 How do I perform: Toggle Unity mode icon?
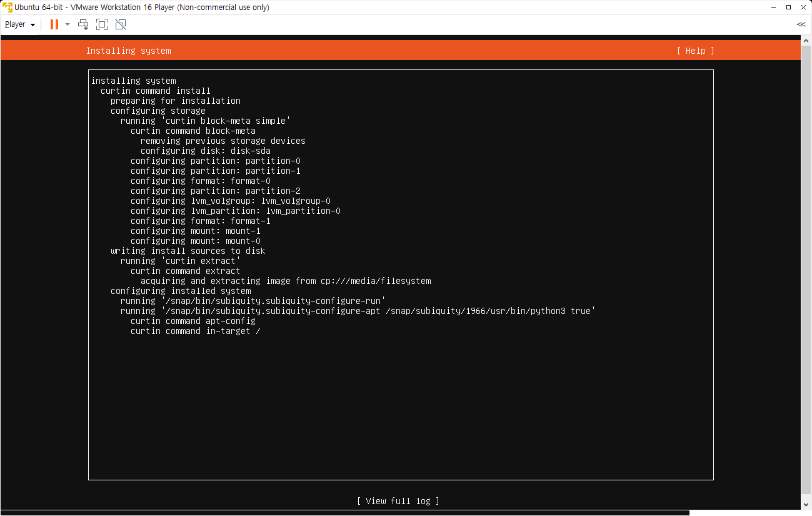pyautogui.click(x=121, y=24)
